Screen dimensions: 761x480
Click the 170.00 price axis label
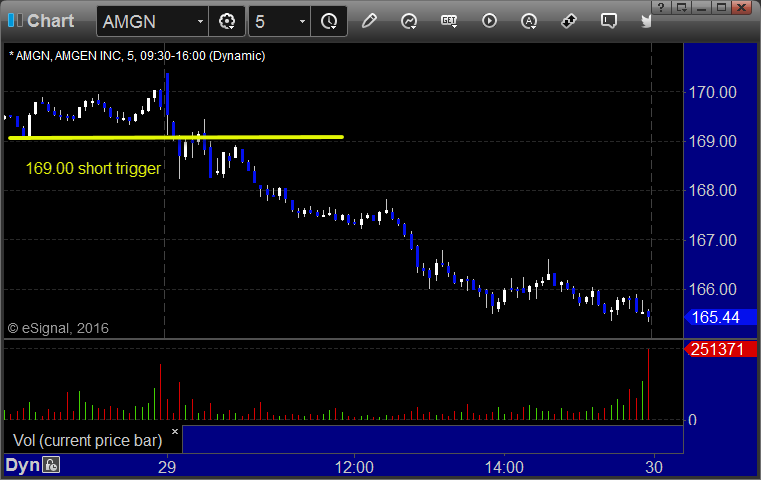pyautogui.click(x=712, y=92)
